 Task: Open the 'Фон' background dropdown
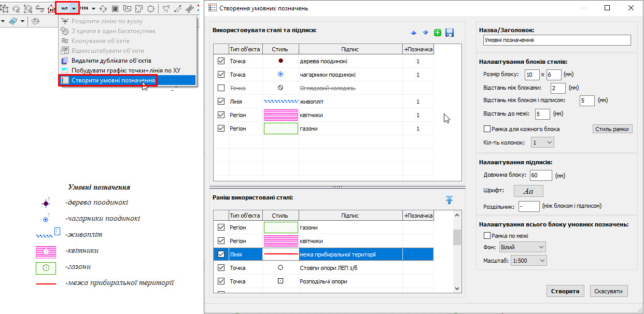(x=522, y=247)
